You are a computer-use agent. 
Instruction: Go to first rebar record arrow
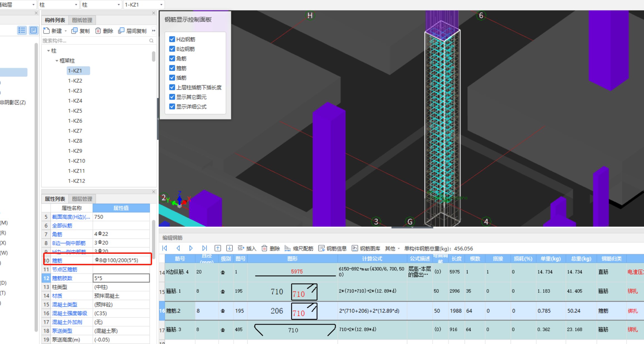tap(165, 248)
